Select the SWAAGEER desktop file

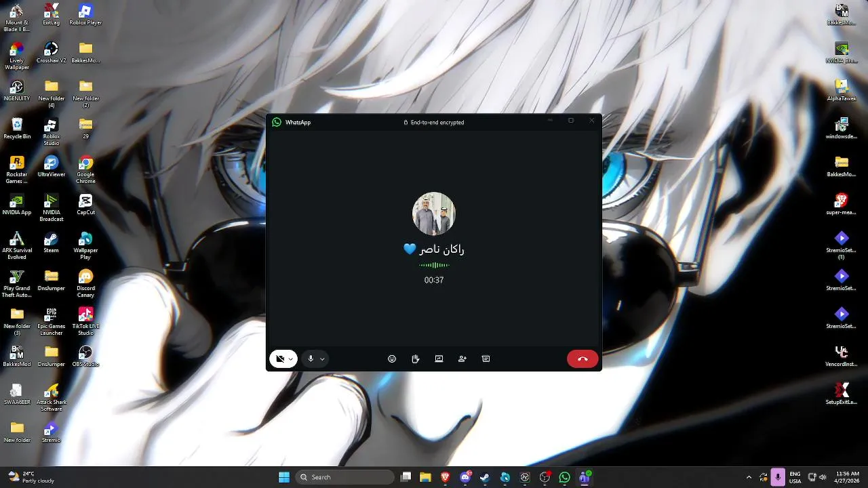pyautogui.click(x=16, y=394)
